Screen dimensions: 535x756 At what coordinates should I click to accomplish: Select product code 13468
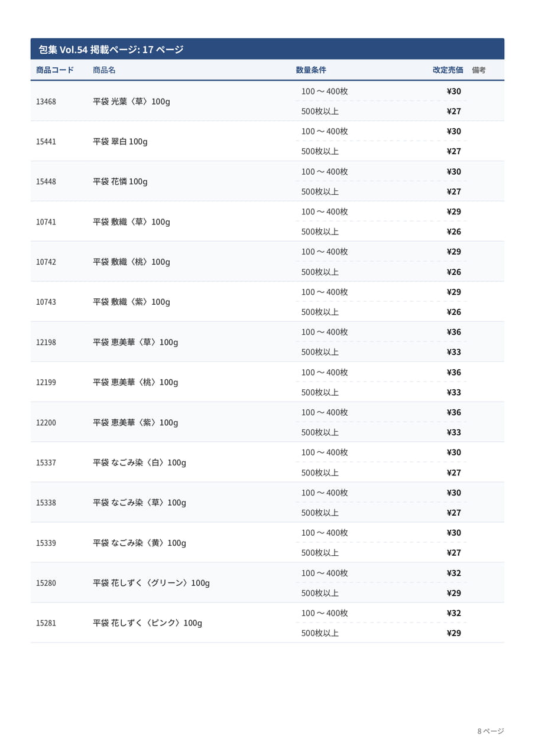click(x=46, y=102)
